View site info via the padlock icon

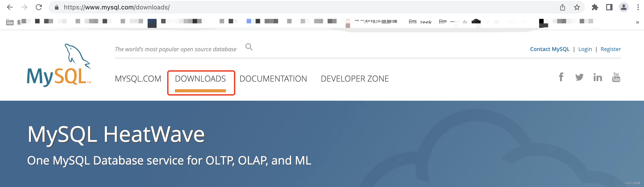pos(57,7)
